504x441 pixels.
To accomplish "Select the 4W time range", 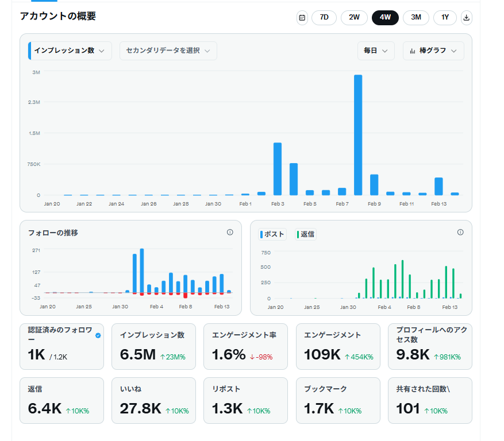I will (385, 18).
